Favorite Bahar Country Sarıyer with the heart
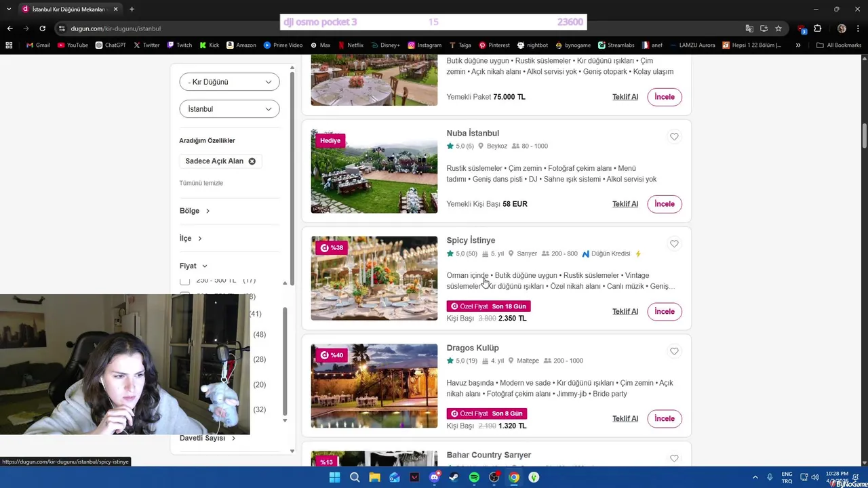 click(x=674, y=459)
